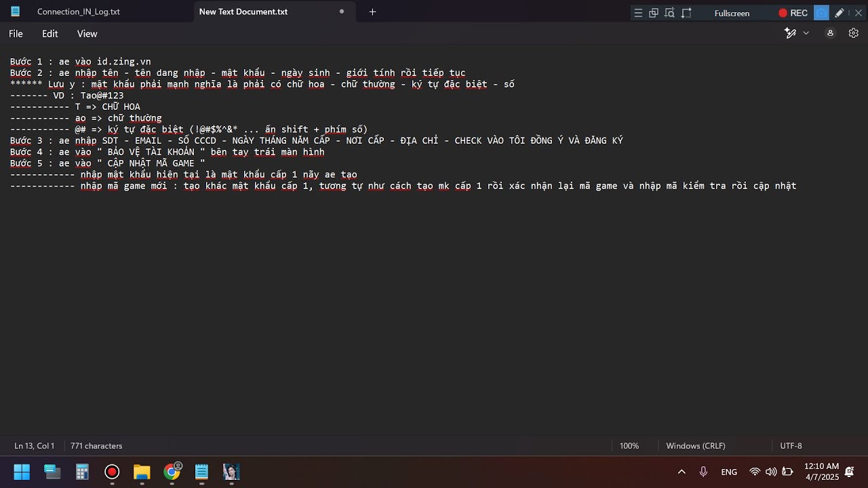Click the Notepad taskbar icon
Screen dimensions: 868x488
coord(201,472)
